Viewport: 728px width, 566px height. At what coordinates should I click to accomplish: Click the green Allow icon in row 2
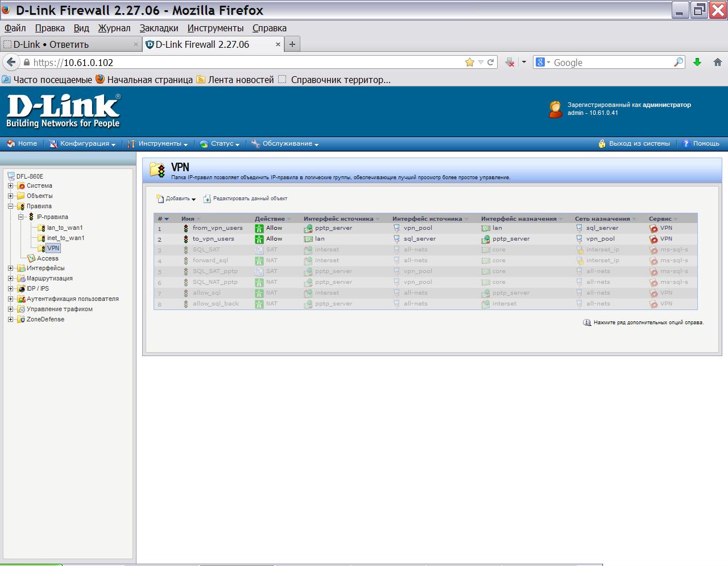click(259, 239)
